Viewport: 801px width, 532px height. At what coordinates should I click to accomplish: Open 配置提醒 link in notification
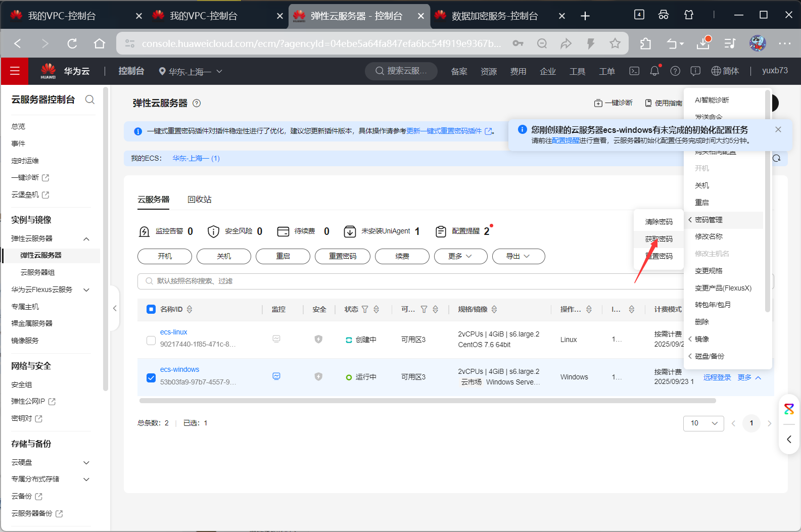click(x=566, y=140)
